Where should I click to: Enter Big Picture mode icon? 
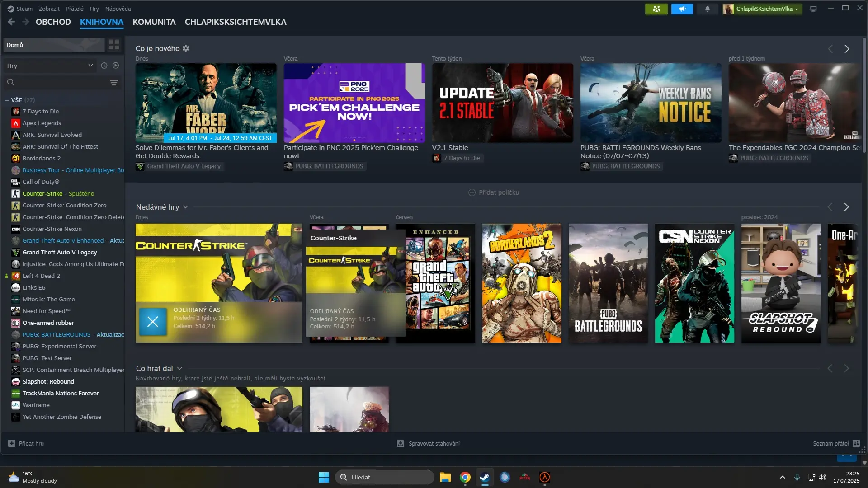click(x=813, y=9)
